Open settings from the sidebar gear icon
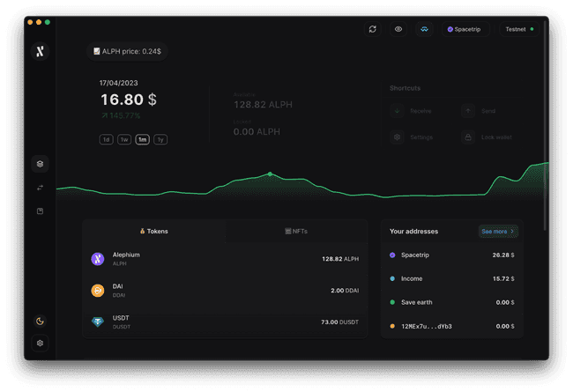 point(40,344)
